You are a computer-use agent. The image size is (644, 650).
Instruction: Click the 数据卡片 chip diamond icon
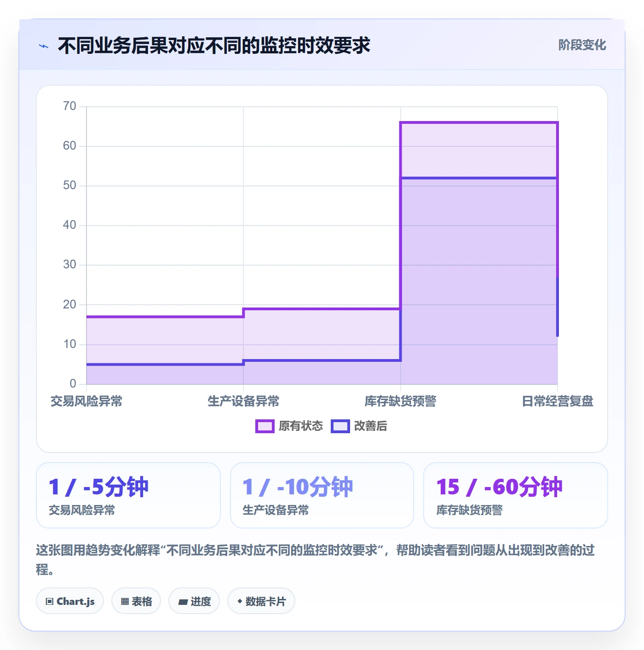tap(240, 601)
